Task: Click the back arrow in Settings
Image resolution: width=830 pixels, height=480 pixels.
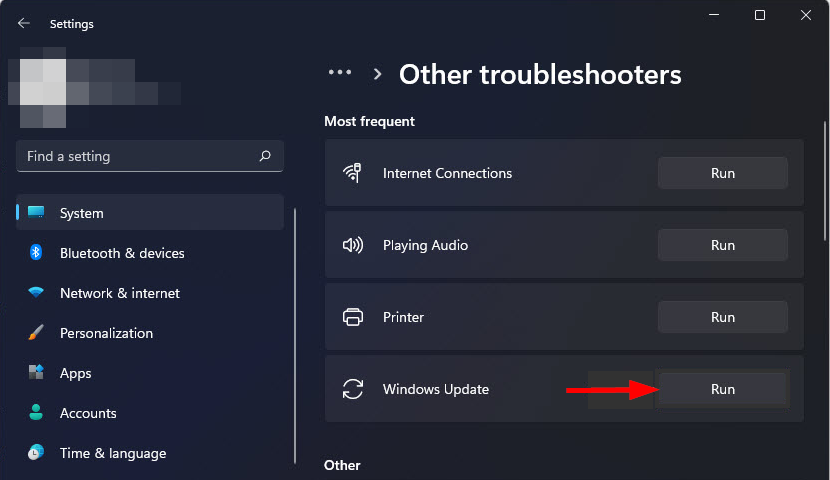Action: click(24, 23)
